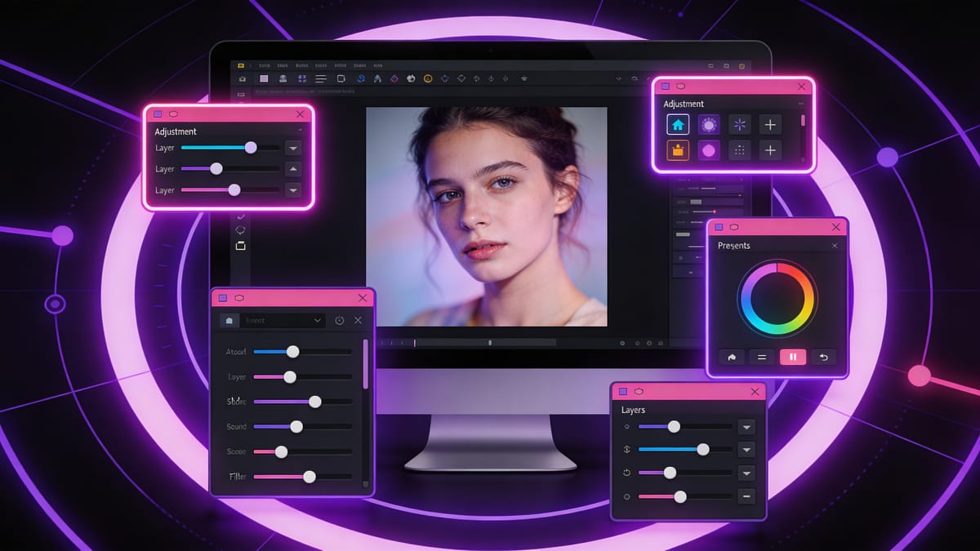This screenshot has width=980, height=551.
Task: Open the dropdown arrow on the top Layers slider row
Action: pyautogui.click(x=746, y=427)
